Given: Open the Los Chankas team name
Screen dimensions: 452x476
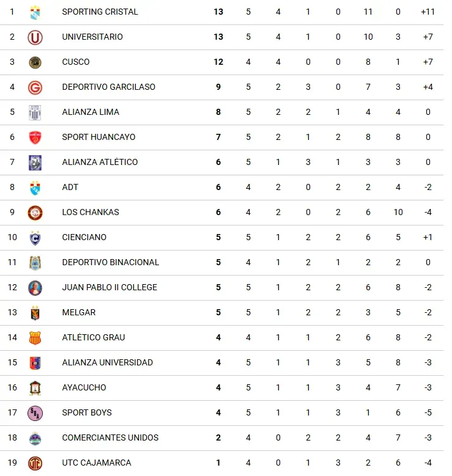Looking at the screenshot, I should pyautogui.click(x=91, y=213).
